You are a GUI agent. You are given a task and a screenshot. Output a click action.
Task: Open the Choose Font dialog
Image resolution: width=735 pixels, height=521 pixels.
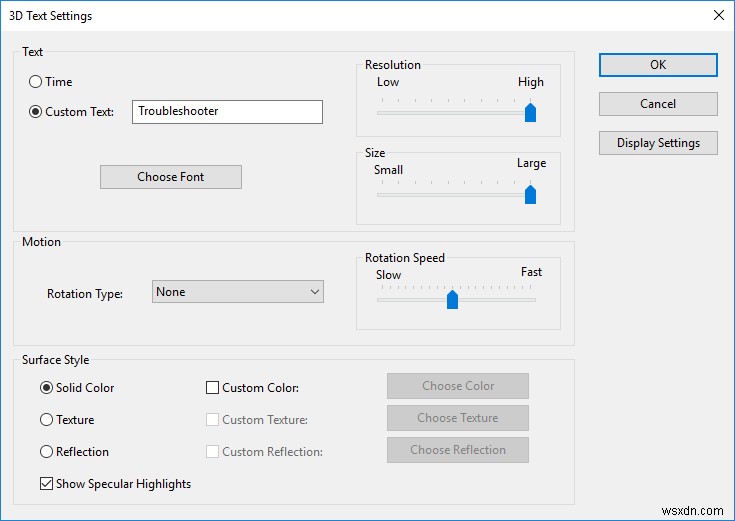[x=171, y=177]
